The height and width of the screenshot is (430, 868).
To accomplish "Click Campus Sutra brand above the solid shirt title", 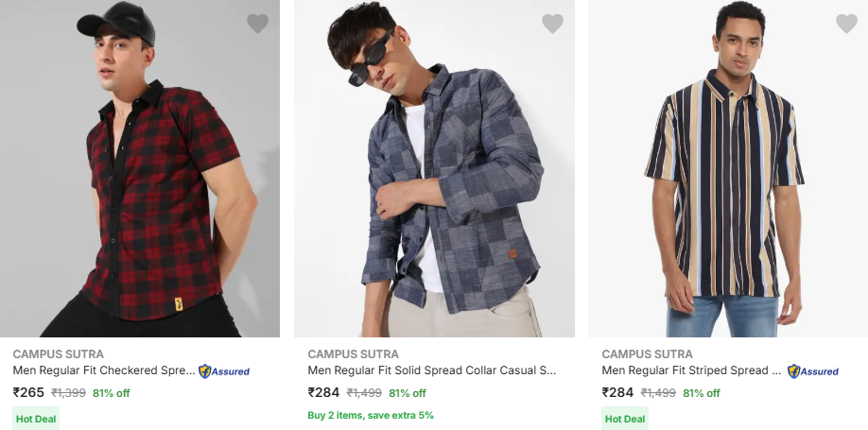I will click(354, 354).
